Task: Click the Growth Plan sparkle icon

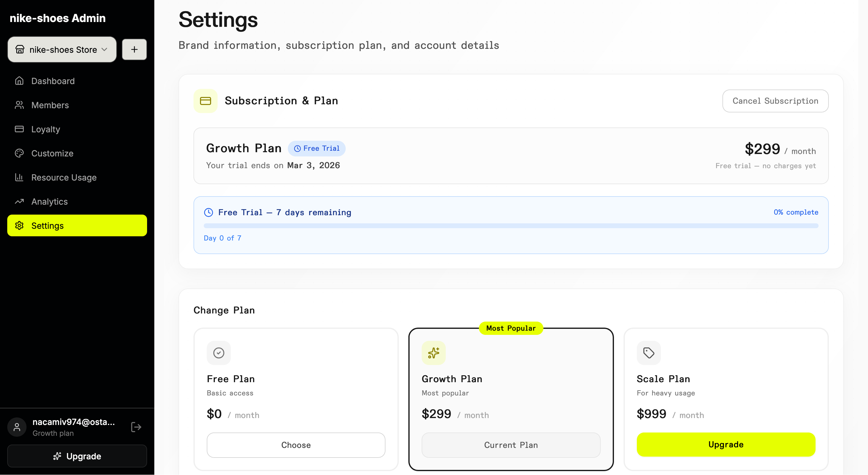Action: coord(433,353)
